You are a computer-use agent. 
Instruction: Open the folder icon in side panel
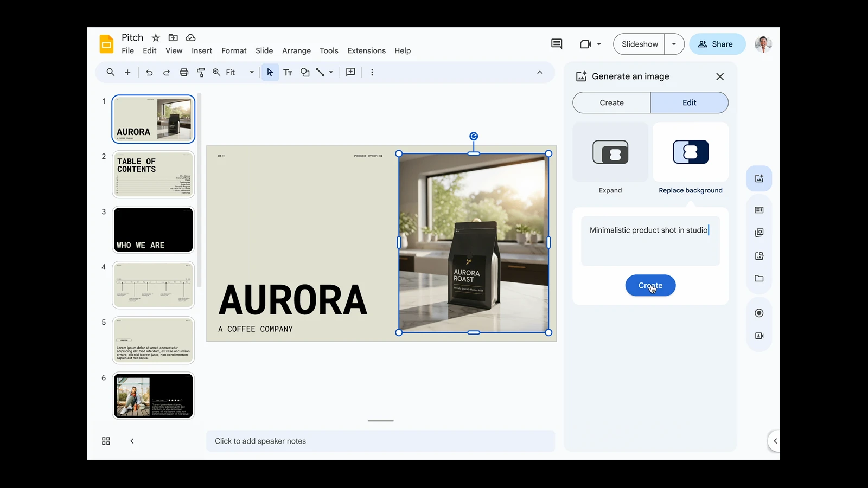[759, 278]
